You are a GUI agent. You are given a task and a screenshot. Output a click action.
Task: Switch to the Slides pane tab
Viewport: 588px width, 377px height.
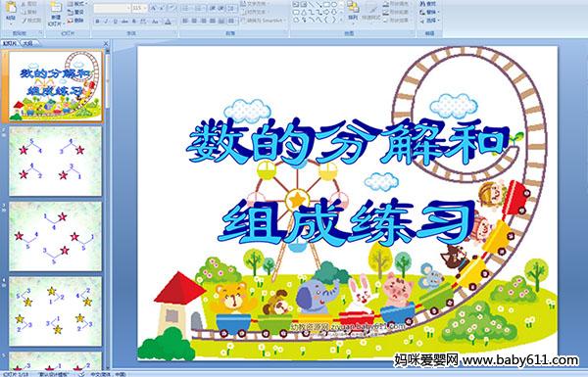tap(10, 43)
